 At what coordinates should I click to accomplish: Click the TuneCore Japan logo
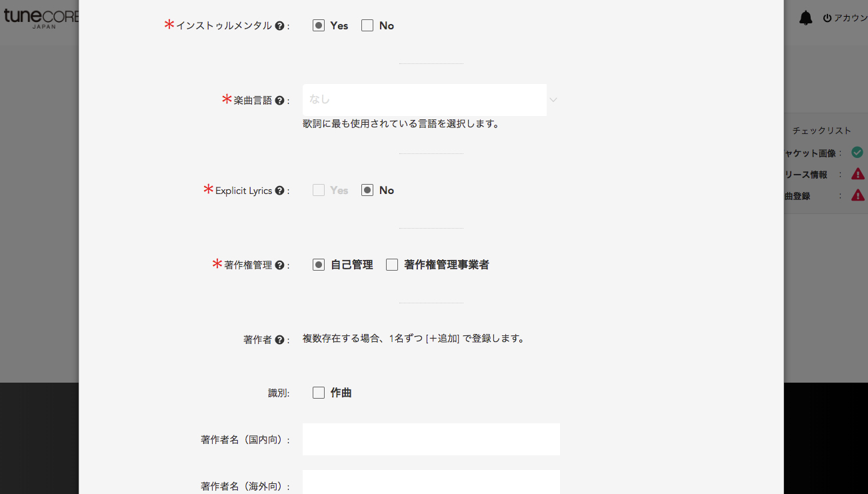[x=40, y=18]
